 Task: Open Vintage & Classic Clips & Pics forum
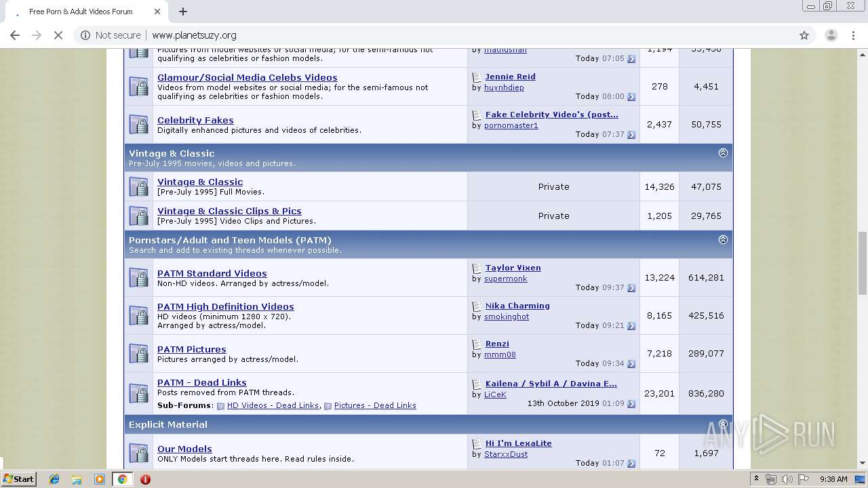click(x=229, y=211)
